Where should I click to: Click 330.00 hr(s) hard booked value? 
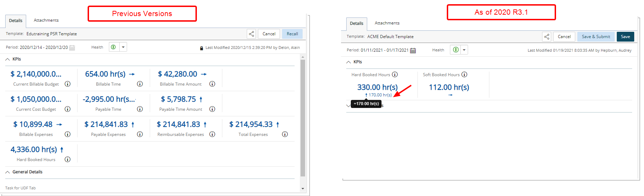pyautogui.click(x=377, y=87)
